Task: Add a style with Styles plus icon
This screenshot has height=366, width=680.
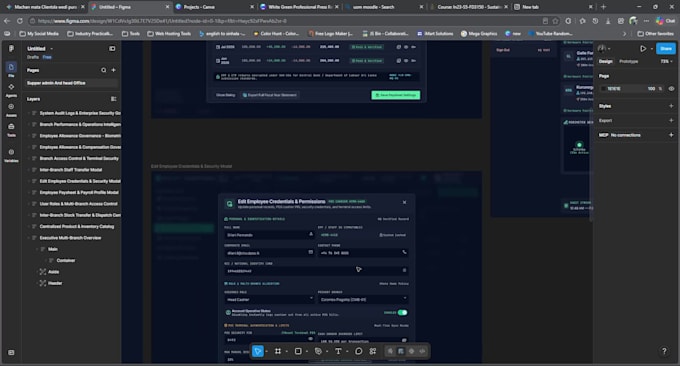Action: click(x=671, y=106)
